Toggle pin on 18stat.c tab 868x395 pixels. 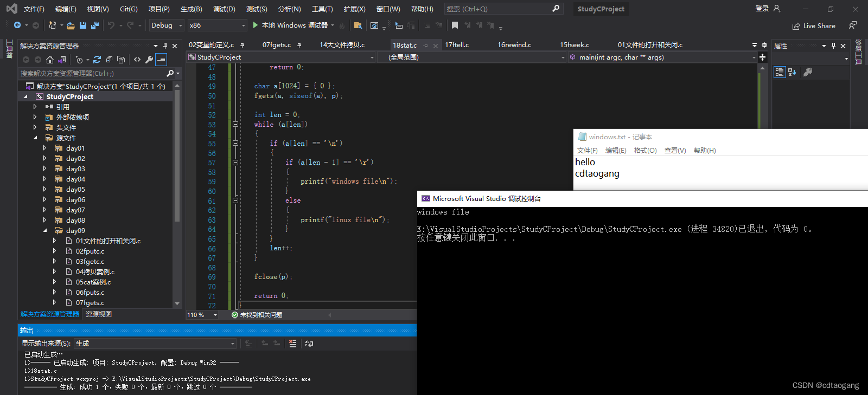click(x=426, y=46)
